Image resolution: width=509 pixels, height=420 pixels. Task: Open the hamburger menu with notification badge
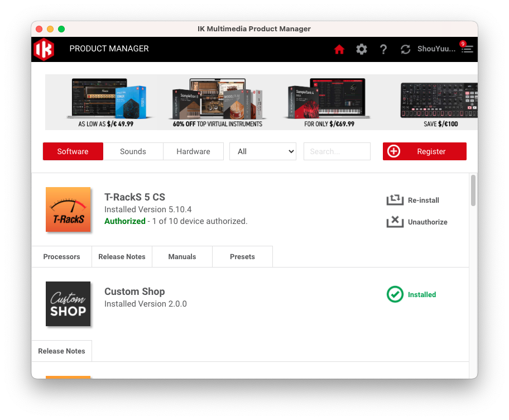coord(467,49)
